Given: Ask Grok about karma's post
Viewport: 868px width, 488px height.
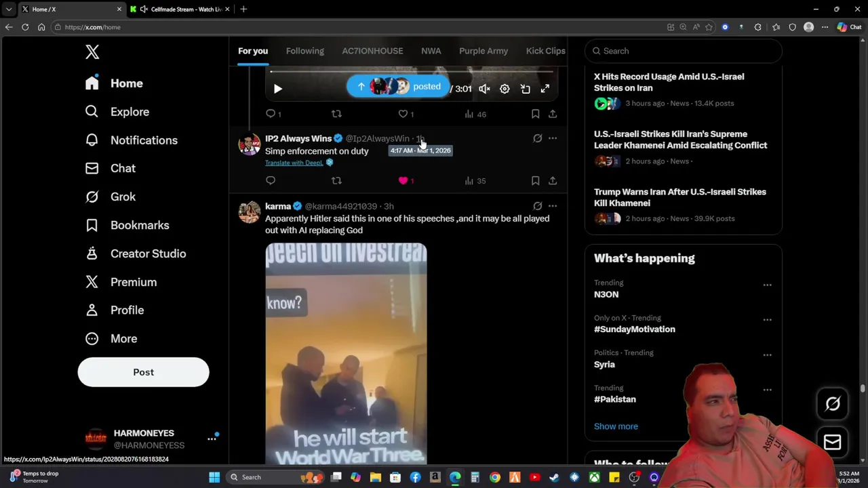Looking at the screenshot, I should click(x=537, y=206).
